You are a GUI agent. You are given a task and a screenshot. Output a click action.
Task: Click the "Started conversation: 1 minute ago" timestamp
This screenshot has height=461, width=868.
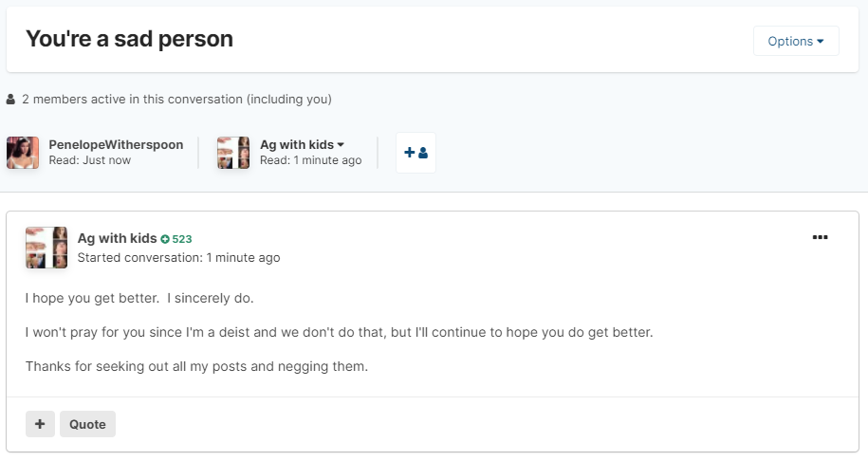tap(178, 257)
